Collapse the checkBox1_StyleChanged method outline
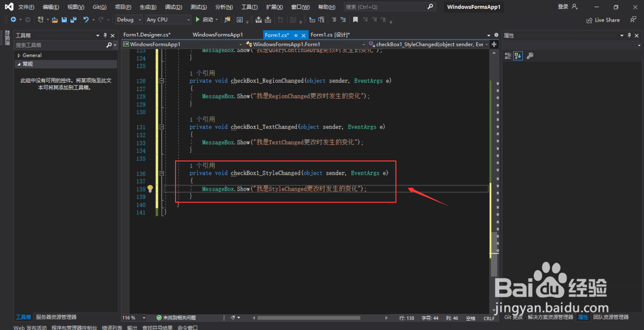 coord(162,174)
